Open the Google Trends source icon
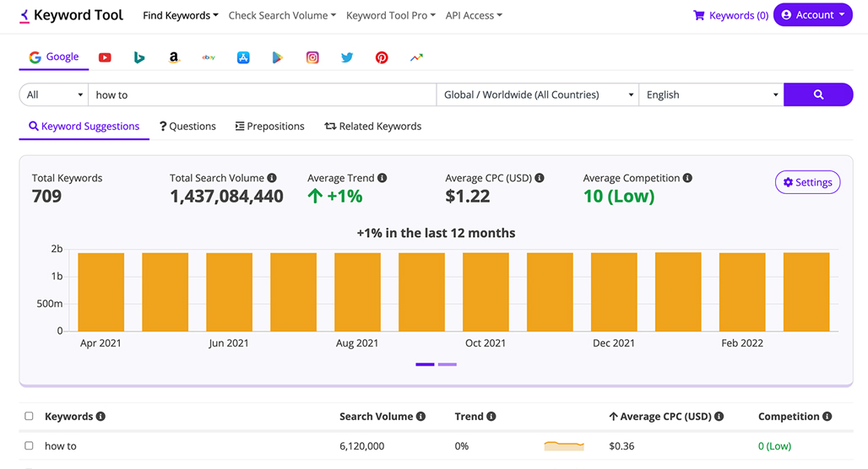 coord(416,57)
